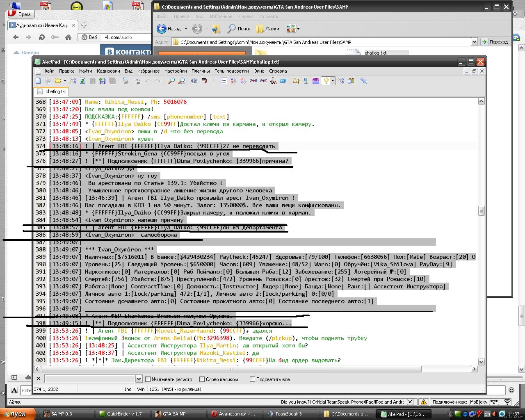Click the TeamSpeak warning triangle icon

point(424,402)
